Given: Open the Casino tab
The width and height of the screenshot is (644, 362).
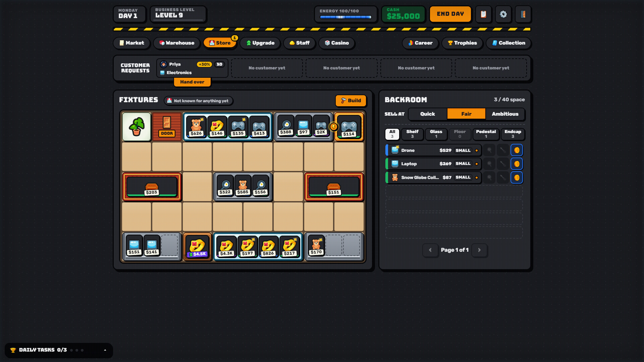Looking at the screenshot, I should (337, 43).
